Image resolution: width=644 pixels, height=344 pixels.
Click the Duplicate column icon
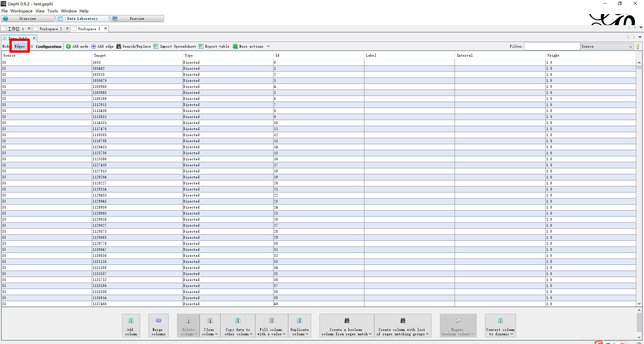[299, 321]
